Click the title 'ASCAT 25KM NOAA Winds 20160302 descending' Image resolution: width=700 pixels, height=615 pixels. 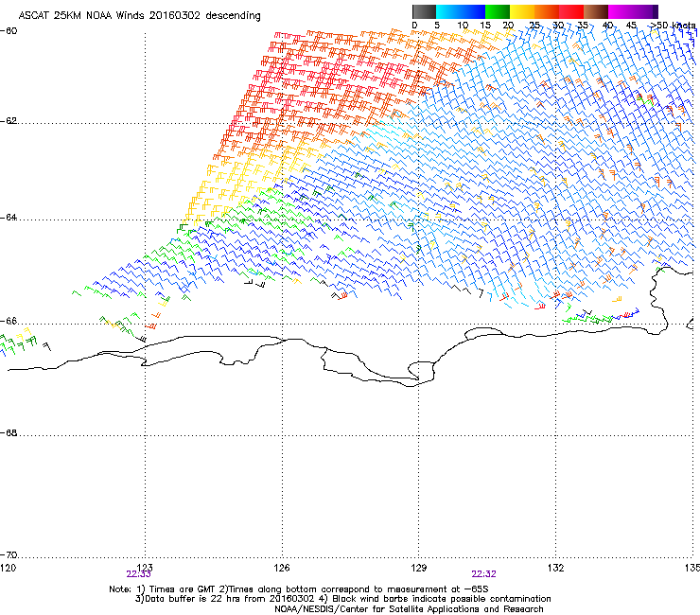pyautogui.click(x=140, y=15)
